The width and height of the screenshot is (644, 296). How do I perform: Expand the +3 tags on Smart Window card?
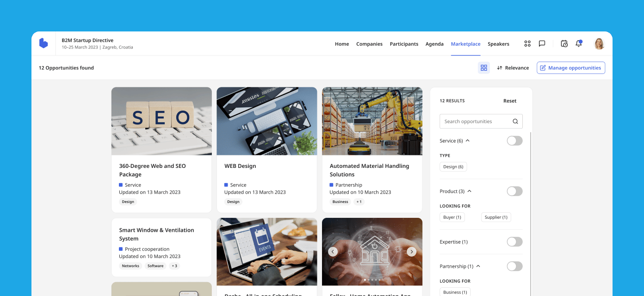[174, 266]
